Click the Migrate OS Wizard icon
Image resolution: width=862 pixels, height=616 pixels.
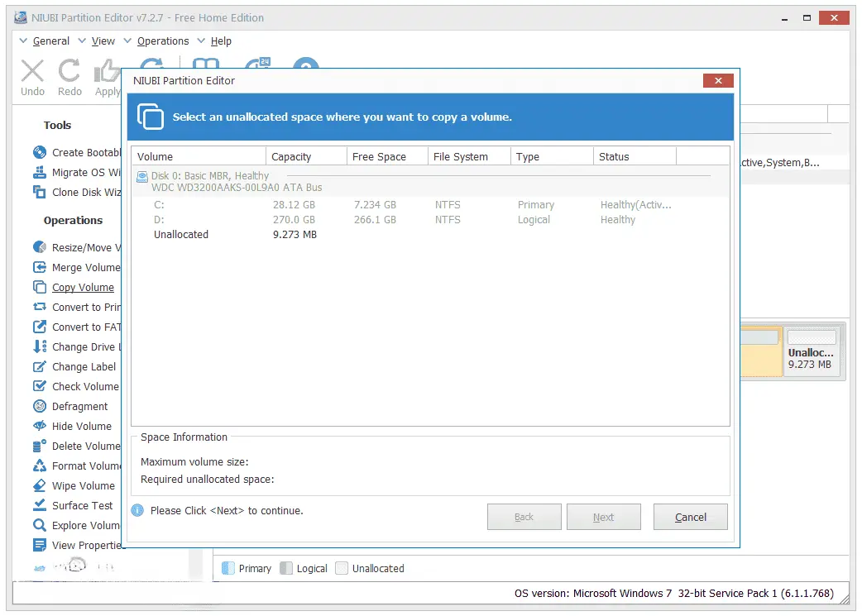(40, 172)
